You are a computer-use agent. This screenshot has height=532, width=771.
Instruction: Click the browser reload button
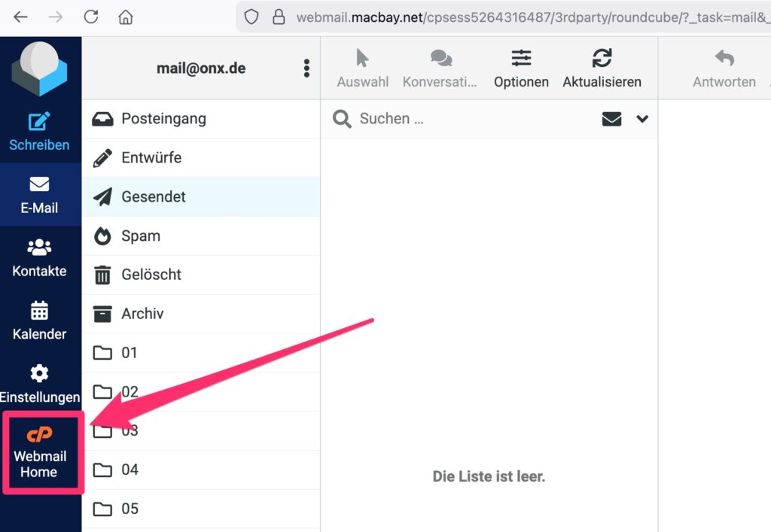coord(91,17)
